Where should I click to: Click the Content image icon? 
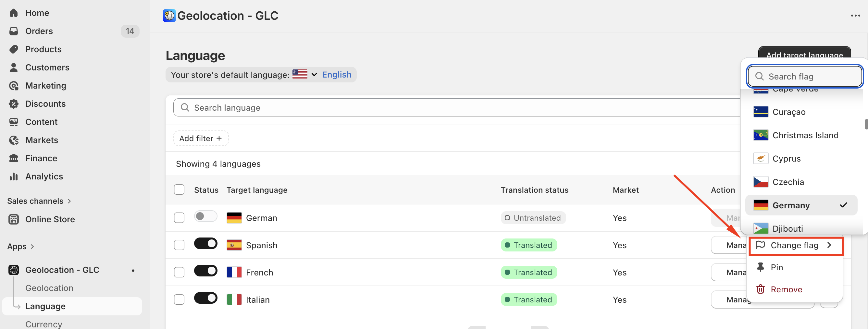(x=14, y=122)
